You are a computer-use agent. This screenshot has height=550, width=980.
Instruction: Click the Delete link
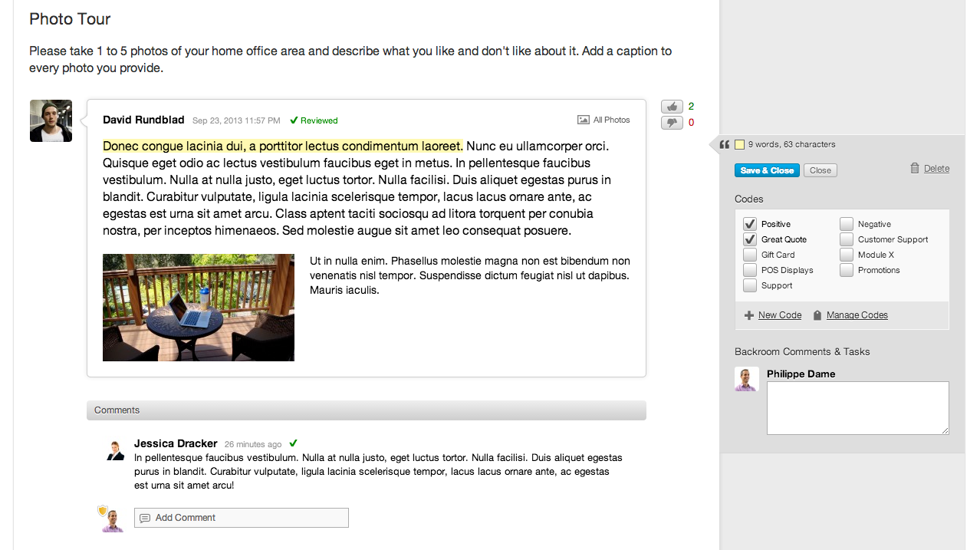point(936,169)
